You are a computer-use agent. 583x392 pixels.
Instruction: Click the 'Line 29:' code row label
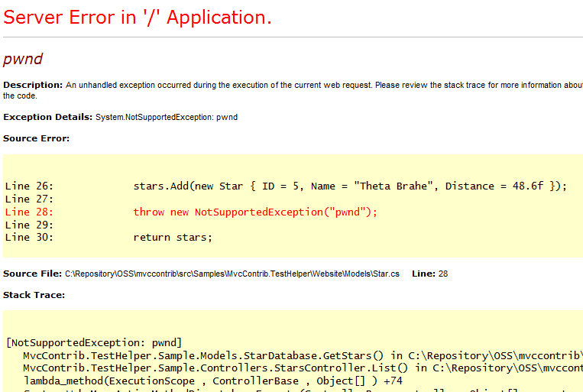[29, 225]
